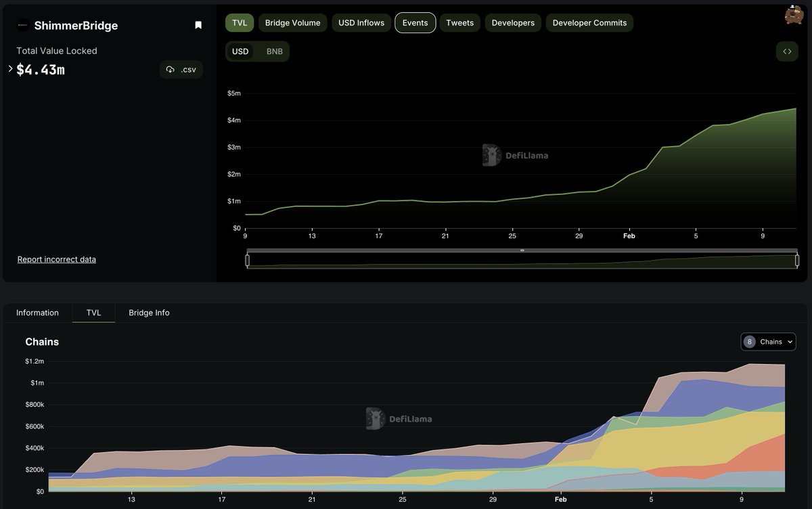Open the Report incorrect data link
812x509 pixels.
[57, 259]
